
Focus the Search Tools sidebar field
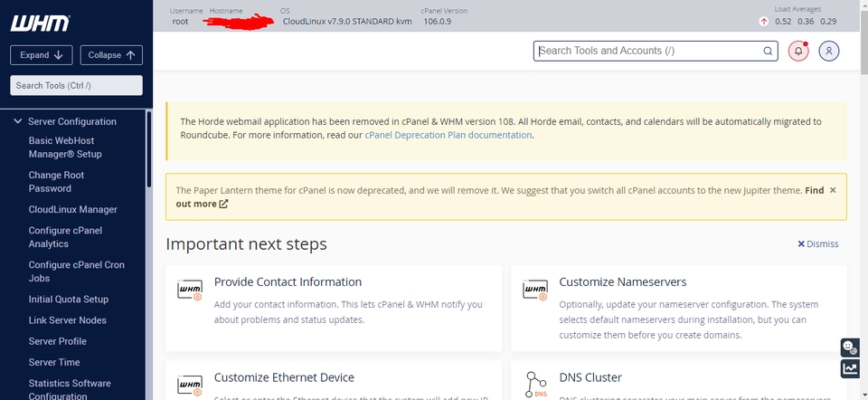[x=76, y=85]
